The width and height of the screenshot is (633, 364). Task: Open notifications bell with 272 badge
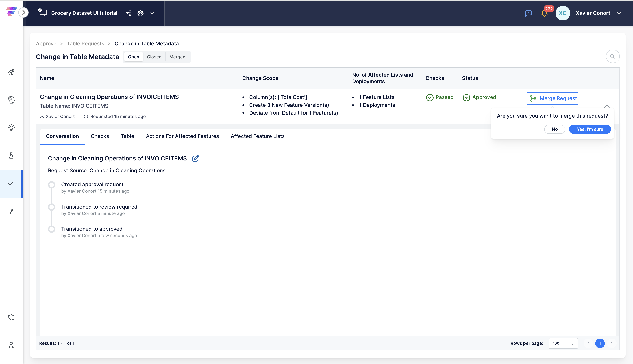(x=544, y=13)
